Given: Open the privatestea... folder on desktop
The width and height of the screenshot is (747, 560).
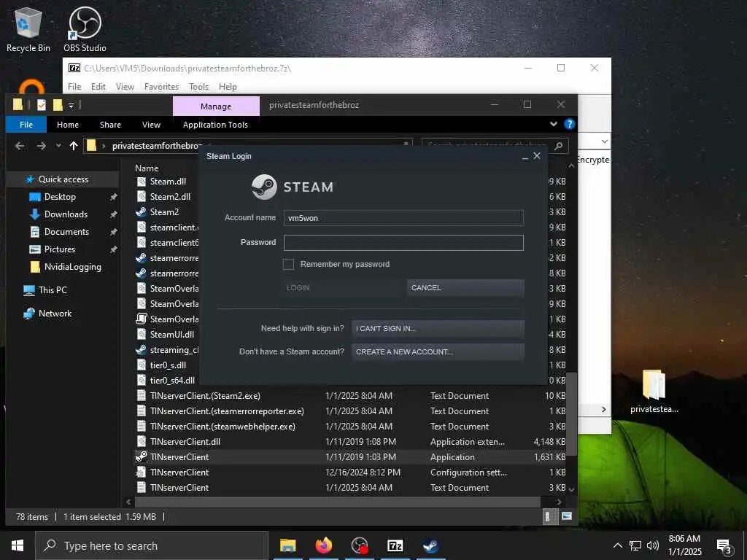Looking at the screenshot, I should tap(654, 392).
